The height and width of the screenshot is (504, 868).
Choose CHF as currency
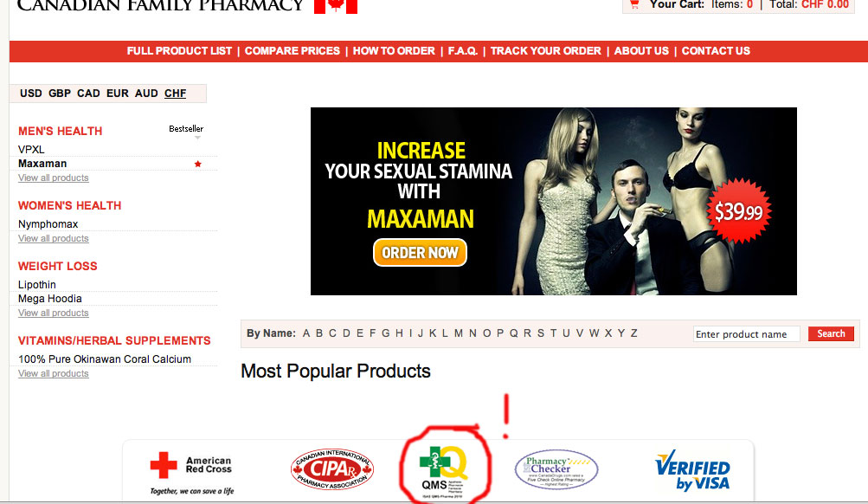click(175, 93)
